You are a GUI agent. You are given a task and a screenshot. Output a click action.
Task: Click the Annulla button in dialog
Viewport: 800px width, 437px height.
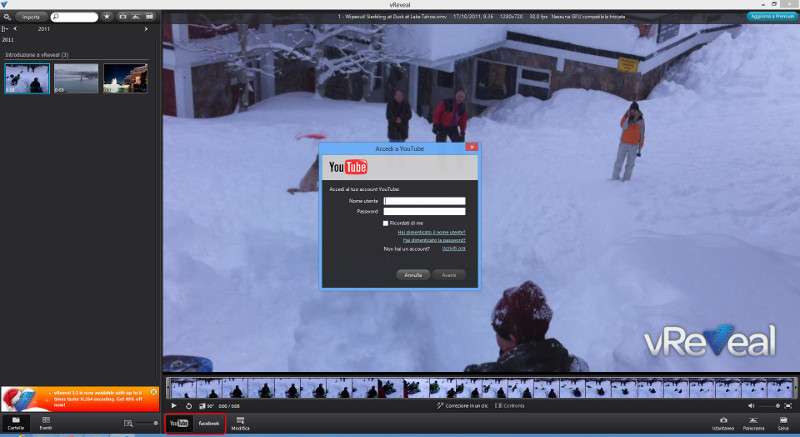(x=413, y=274)
